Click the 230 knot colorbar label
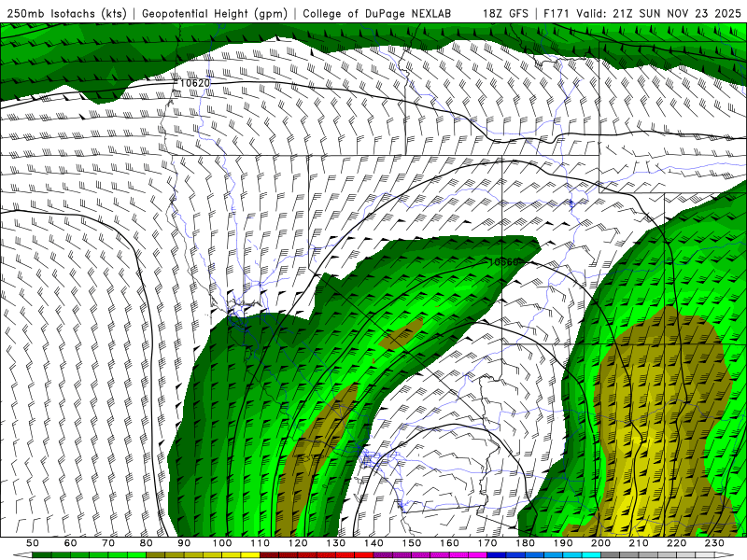 point(714,543)
